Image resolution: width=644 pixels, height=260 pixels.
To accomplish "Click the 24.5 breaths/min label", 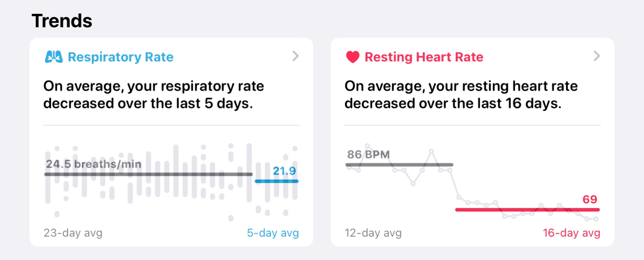I will 94,164.
